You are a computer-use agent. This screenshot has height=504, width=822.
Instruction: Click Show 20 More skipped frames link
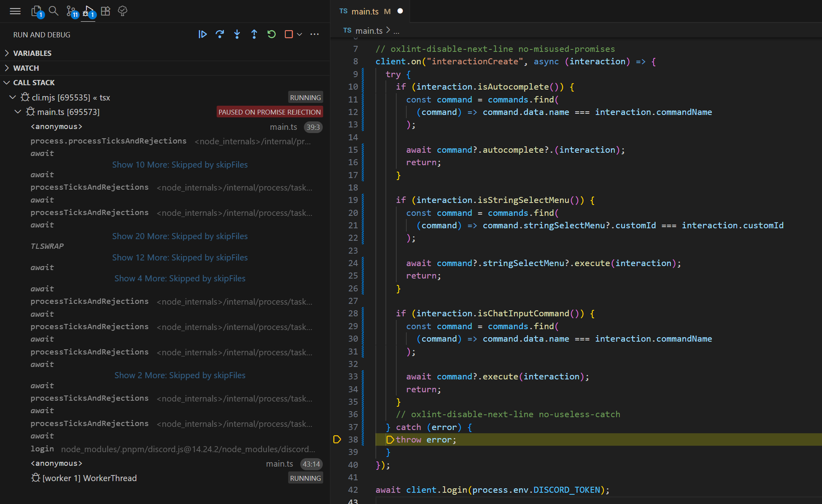[x=180, y=236]
